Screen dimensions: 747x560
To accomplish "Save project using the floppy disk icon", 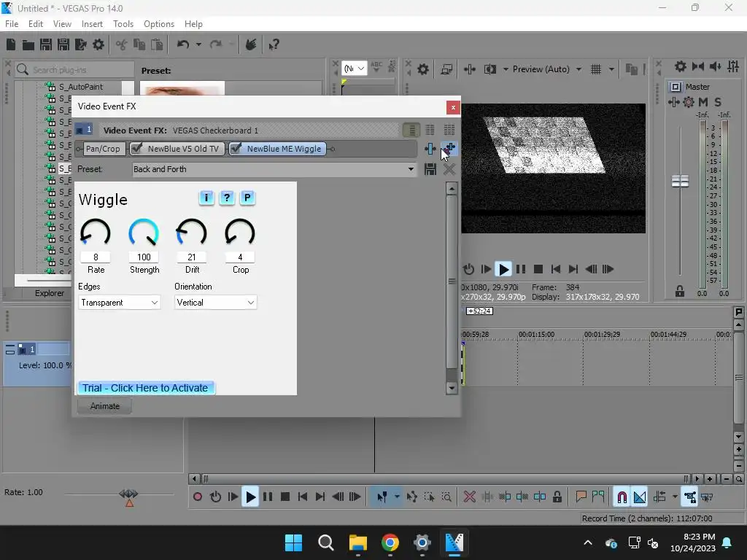I will pos(46,44).
